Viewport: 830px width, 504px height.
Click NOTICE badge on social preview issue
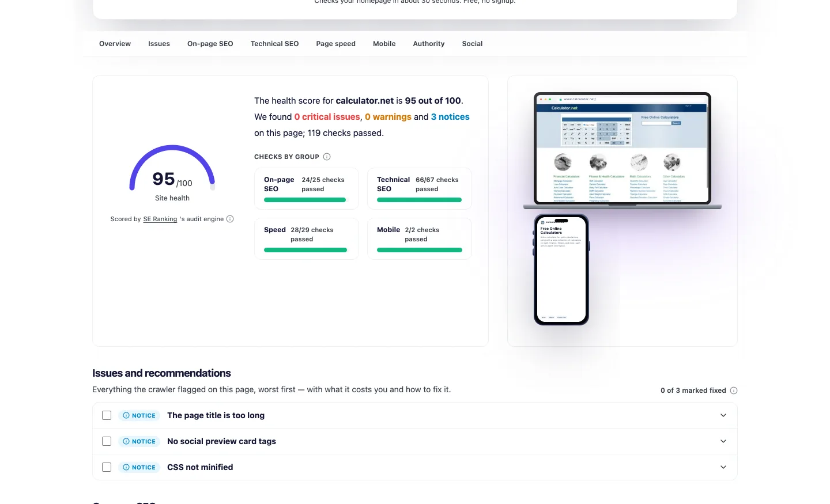(139, 441)
